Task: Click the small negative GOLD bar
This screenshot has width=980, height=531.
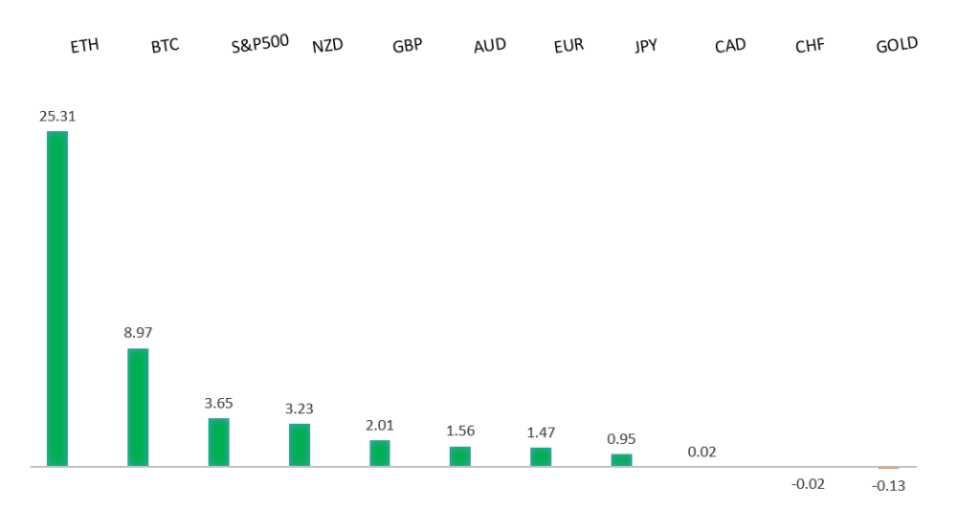Action: point(888,468)
